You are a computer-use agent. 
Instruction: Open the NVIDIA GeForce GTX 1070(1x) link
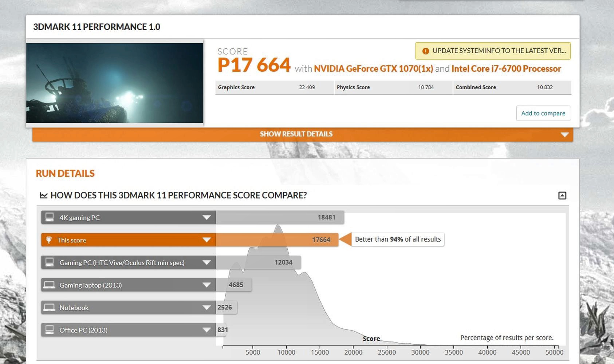373,69
